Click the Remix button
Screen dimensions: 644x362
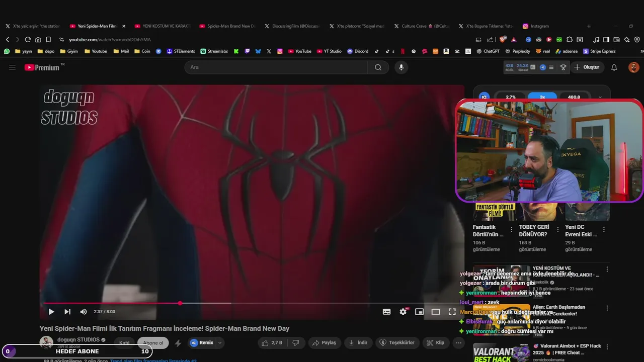[x=202, y=343]
